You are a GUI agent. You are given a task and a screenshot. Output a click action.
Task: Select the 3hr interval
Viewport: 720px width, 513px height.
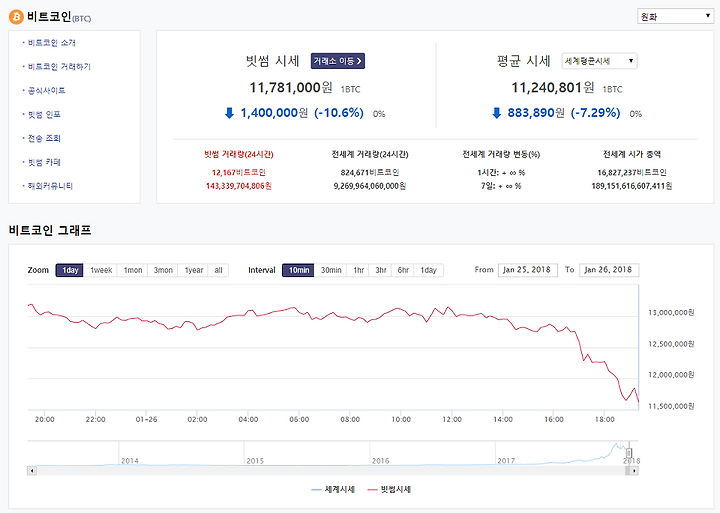pyautogui.click(x=381, y=270)
